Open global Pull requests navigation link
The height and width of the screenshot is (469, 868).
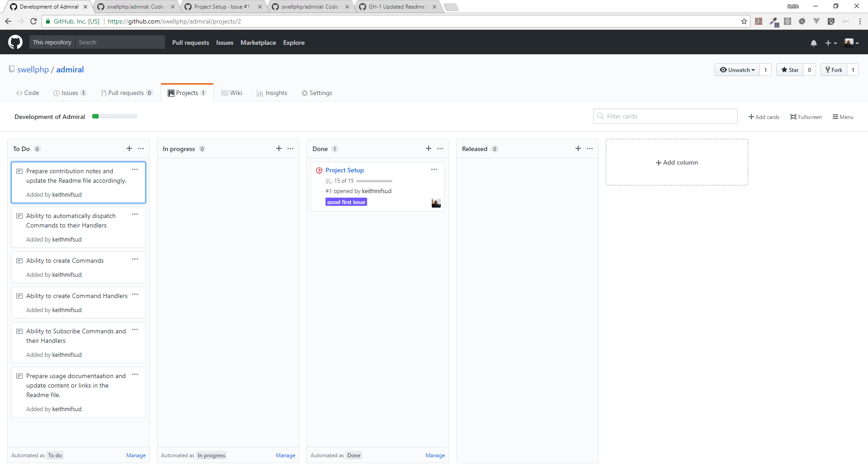[x=190, y=43]
